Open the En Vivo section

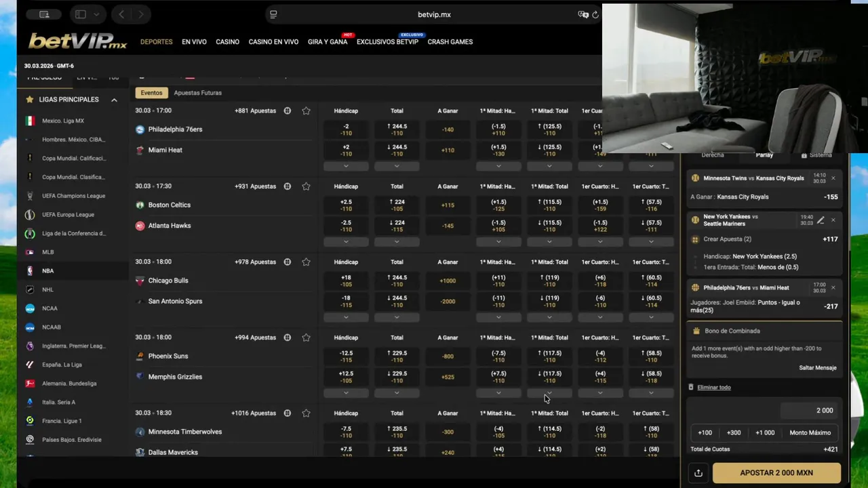tap(194, 42)
